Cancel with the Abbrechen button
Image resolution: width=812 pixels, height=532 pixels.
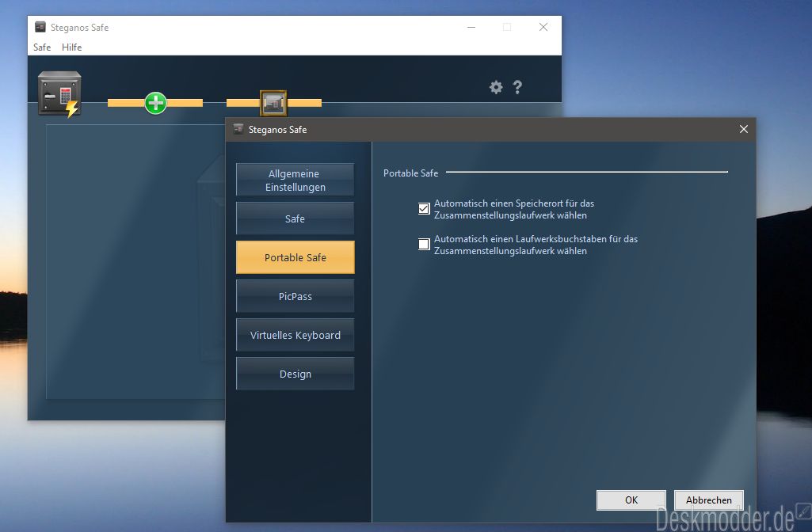coord(708,500)
